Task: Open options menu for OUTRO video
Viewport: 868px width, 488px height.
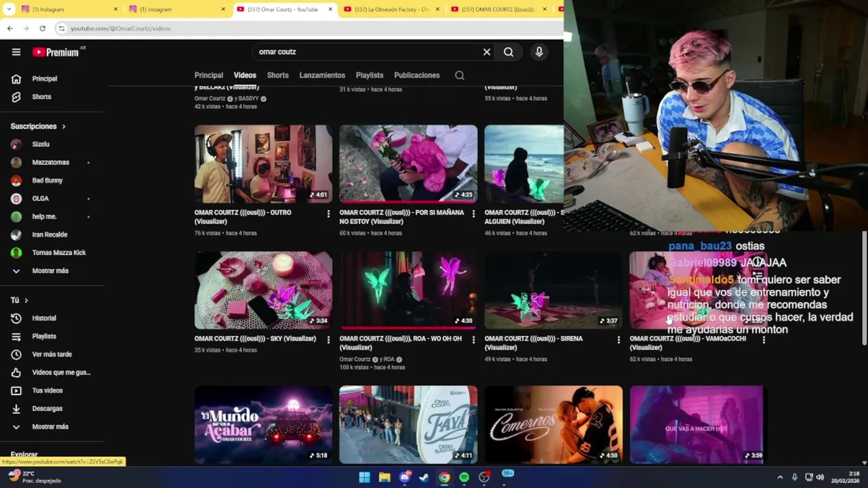Action: (x=328, y=214)
